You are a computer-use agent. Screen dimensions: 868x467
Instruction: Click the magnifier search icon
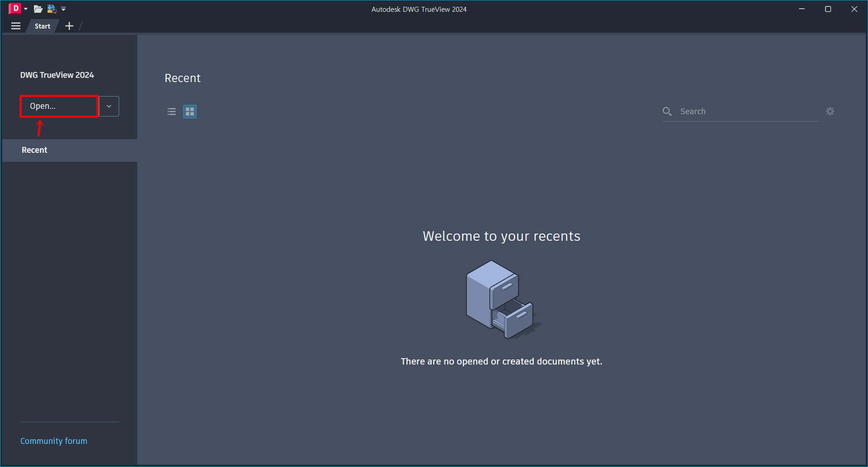click(667, 112)
